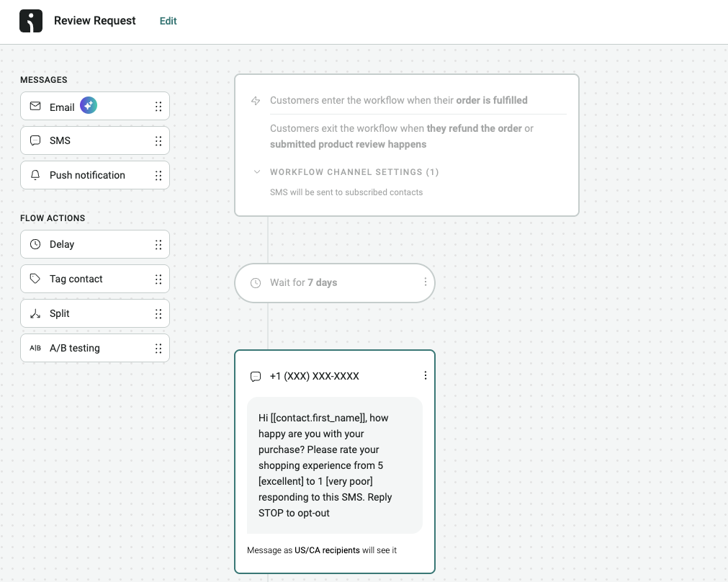Click the clock icon on Delay

[35, 244]
